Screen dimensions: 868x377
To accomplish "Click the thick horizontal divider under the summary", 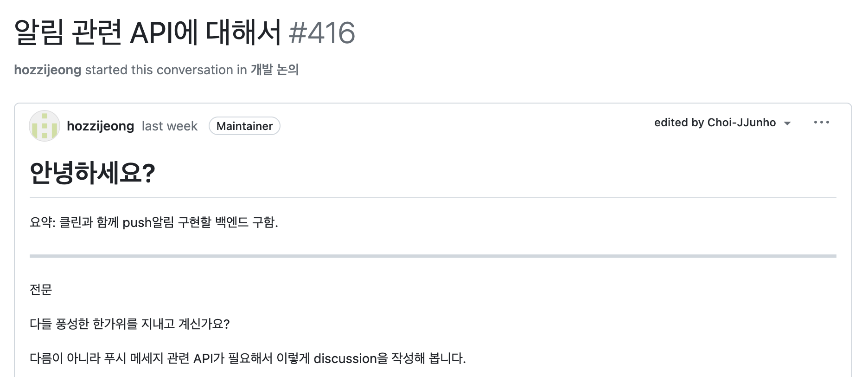I will (x=433, y=256).
